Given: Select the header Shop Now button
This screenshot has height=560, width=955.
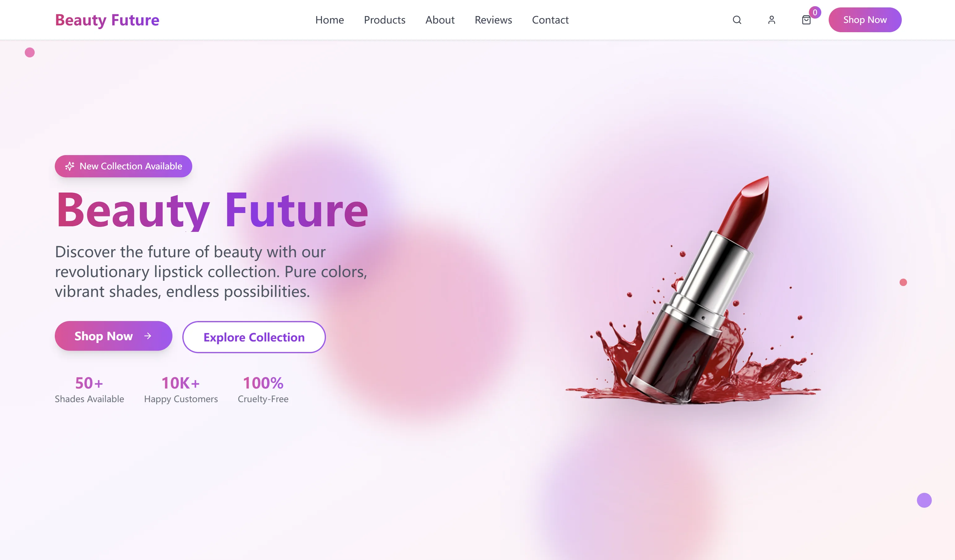Looking at the screenshot, I should pyautogui.click(x=865, y=20).
